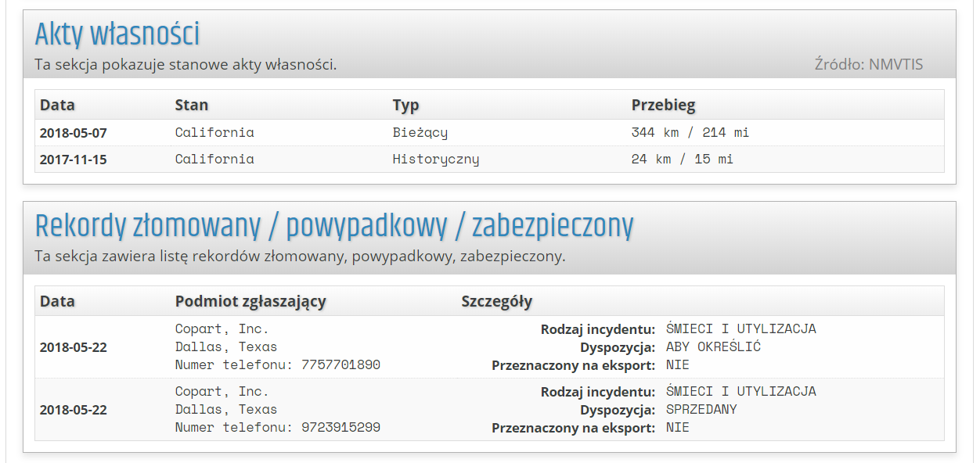
Task: Click the "Ta sekcja pokazuje stanowe akty własności" description
Action: click(186, 64)
